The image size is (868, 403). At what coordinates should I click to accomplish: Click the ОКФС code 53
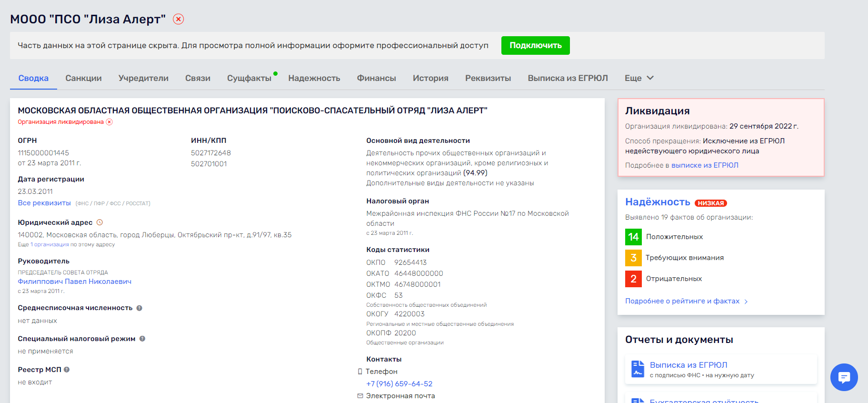tap(399, 295)
